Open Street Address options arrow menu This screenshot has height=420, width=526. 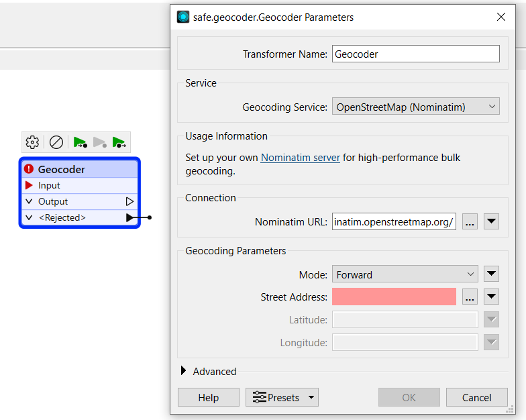(x=491, y=297)
